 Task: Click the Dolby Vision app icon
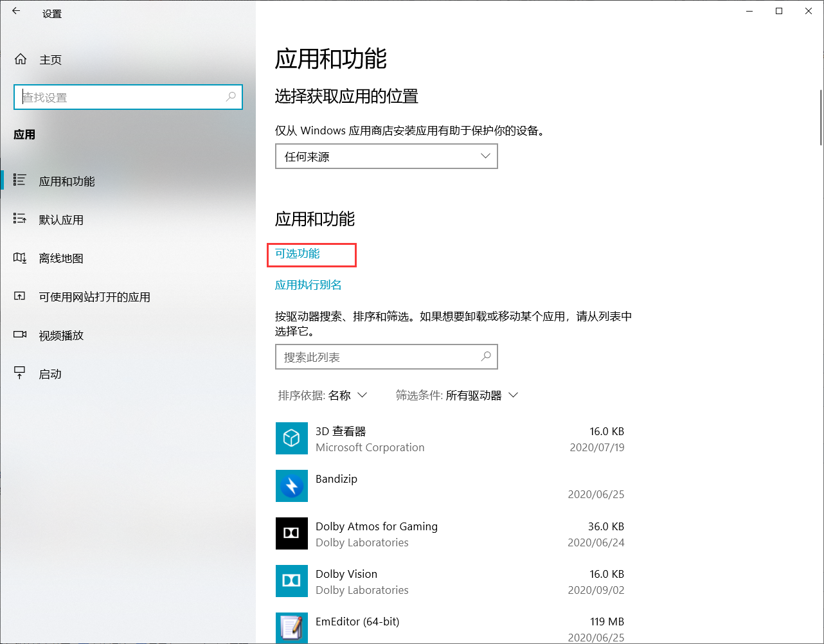(292, 581)
